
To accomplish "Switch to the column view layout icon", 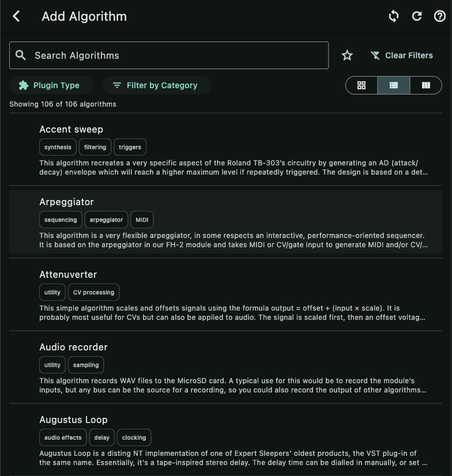I will click(x=425, y=85).
